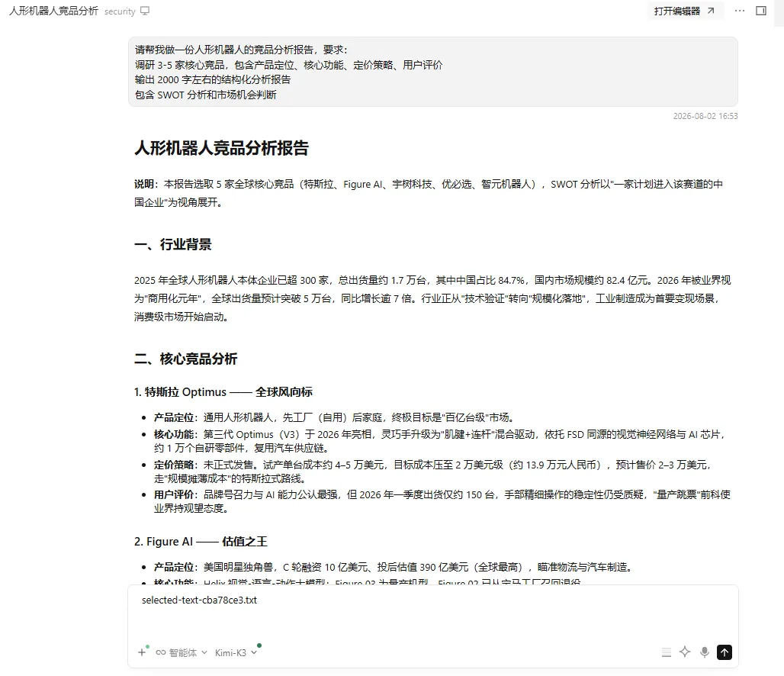Click the sparkle enhance icon
Screen dimensions: 784x676
point(685,652)
